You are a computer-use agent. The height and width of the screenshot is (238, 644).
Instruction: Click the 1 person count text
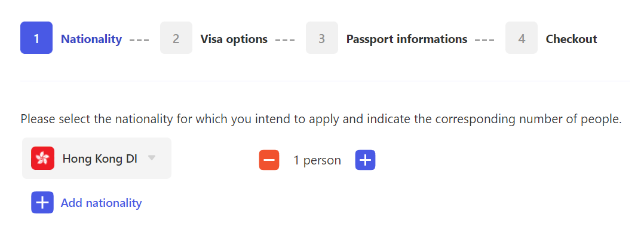tap(317, 160)
